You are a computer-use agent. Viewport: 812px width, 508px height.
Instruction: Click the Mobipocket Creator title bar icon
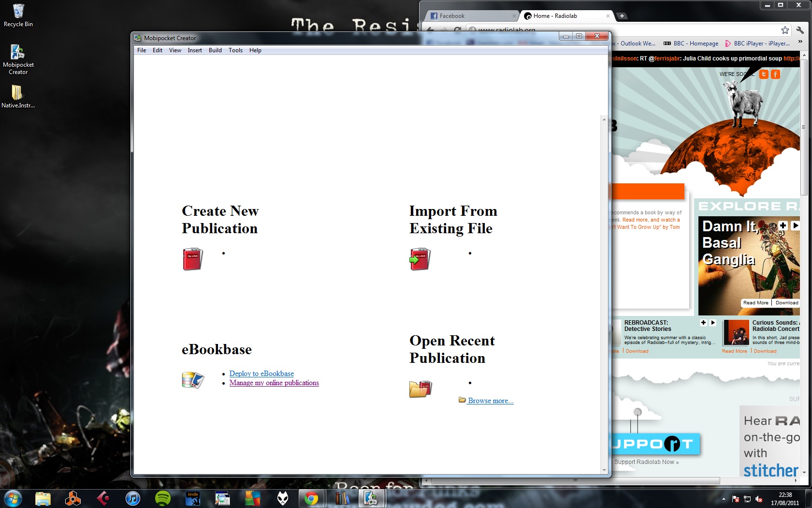(138, 38)
